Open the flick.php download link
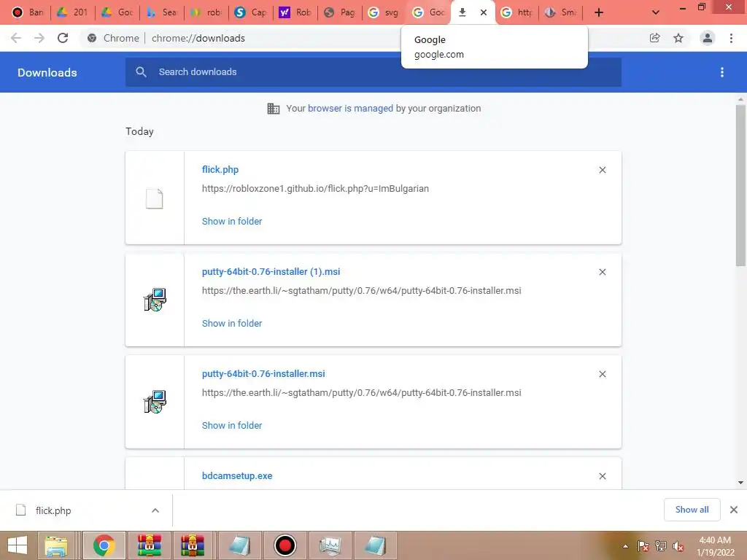Screen dimensions: 747x560 pos(220,169)
